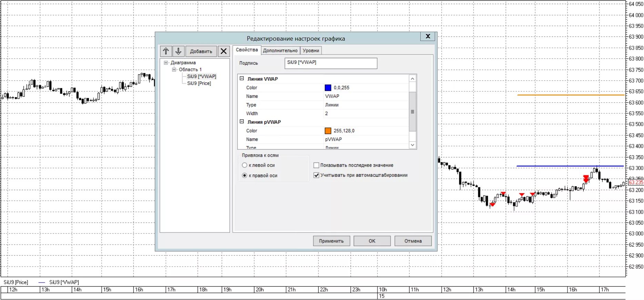The height and width of the screenshot is (300, 644).
Task: Click the Добавить button
Action: (201, 51)
